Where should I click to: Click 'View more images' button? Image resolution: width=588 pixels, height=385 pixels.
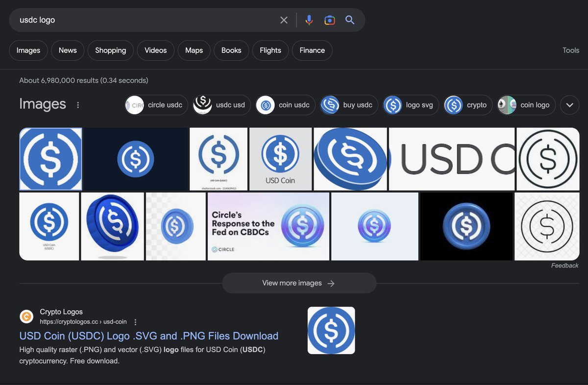299,283
